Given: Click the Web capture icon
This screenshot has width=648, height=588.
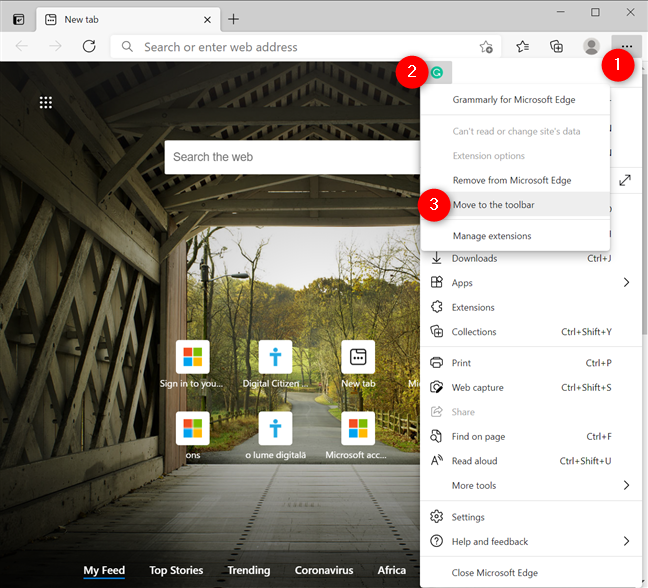Looking at the screenshot, I should [x=436, y=387].
